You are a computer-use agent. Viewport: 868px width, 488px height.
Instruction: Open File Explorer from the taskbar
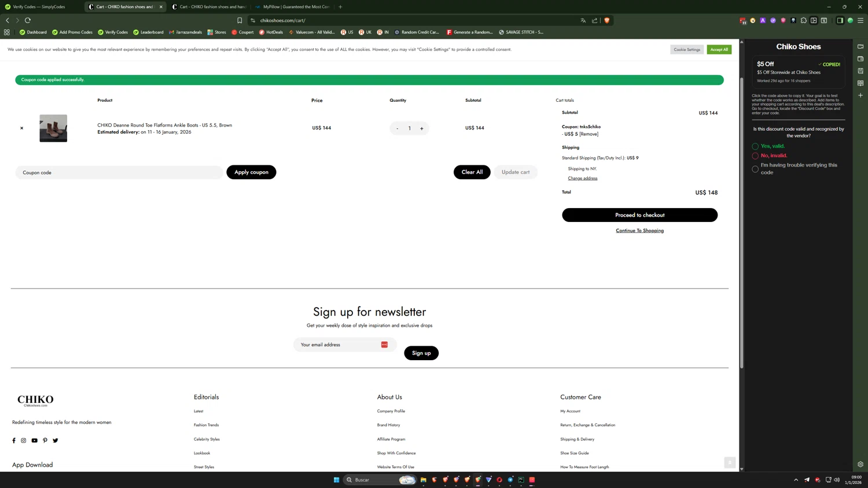[x=424, y=480]
